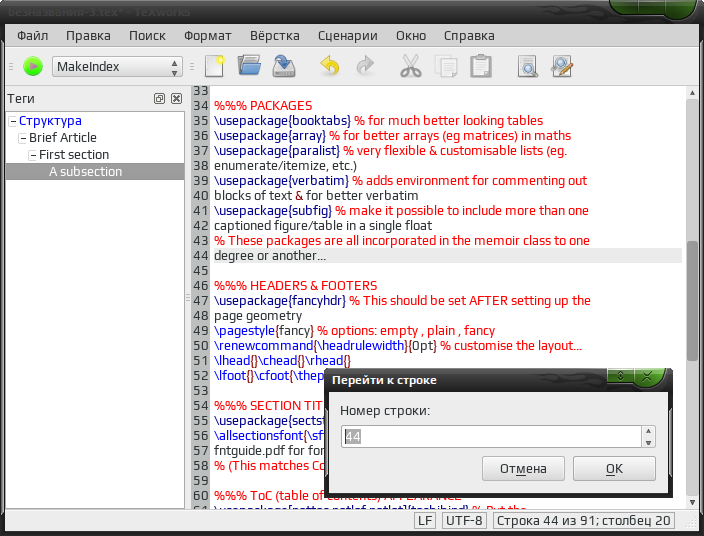Viewport: 704px width, 536px height.
Task: Click the Отмена button in the dialog
Action: (x=523, y=469)
